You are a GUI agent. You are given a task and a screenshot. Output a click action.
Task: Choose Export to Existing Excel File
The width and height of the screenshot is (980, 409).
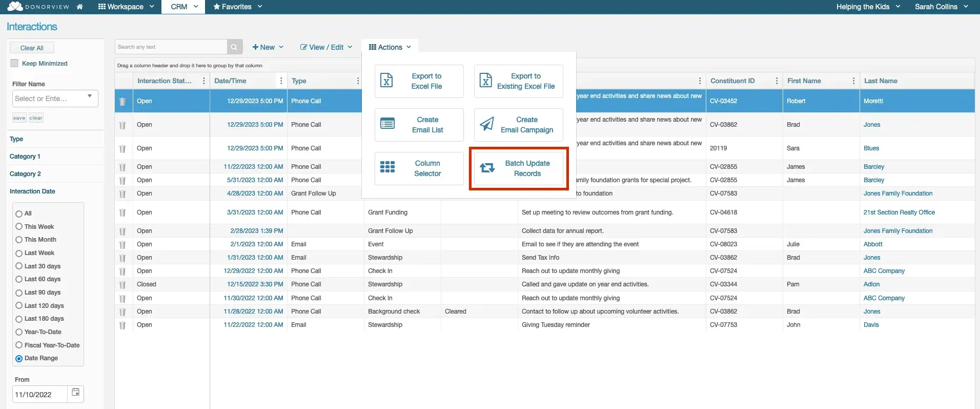[519, 81]
